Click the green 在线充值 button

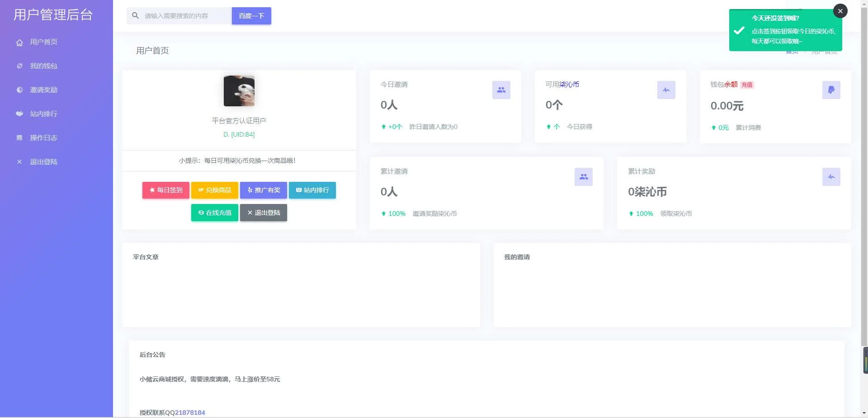pyautogui.click(x=214, y=213)
